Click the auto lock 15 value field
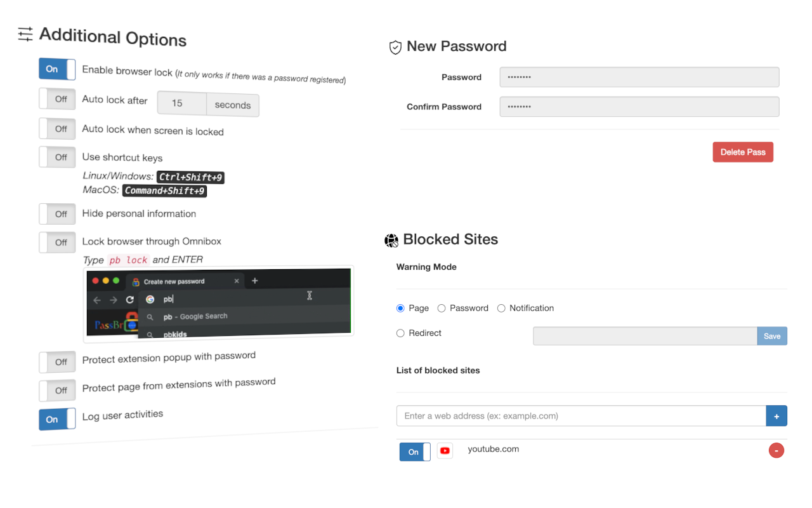The image size is (812, 508). coord(181,104)
